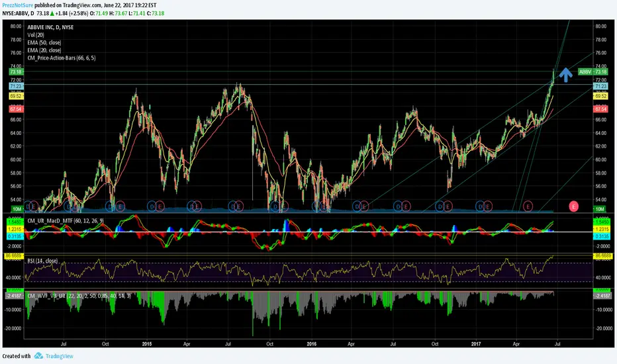Click the earnings E marker after Apr 2017
This screenshot has width=617, height=364.
pos(528,206)
